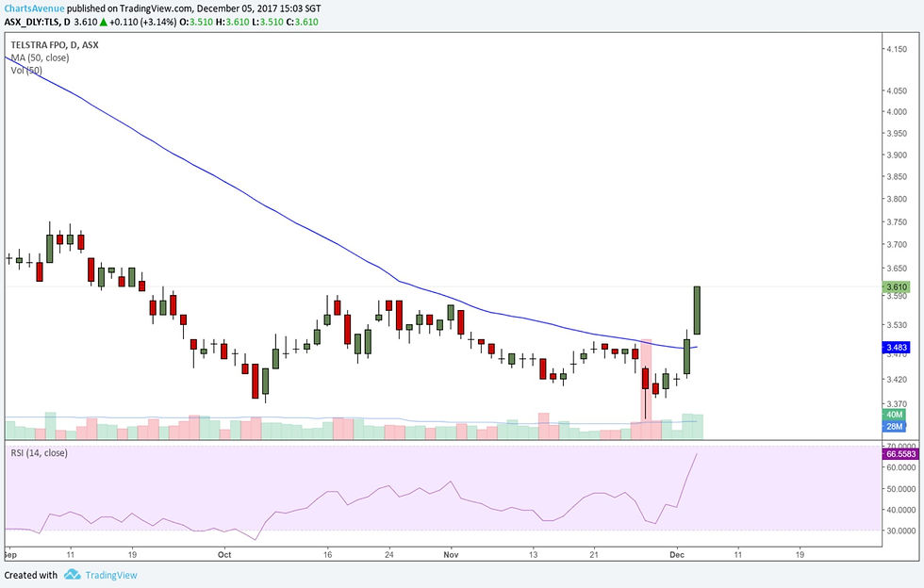Click the 3.370 price axis label
This screenshot has width=924, height=588.
pos(897,404)
